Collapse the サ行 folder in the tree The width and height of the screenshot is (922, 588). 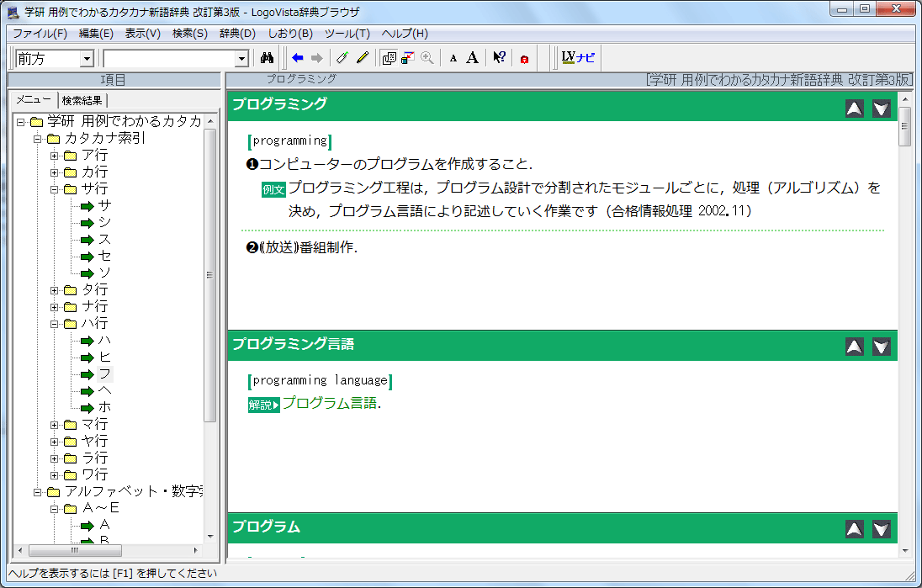coord(55,189)
